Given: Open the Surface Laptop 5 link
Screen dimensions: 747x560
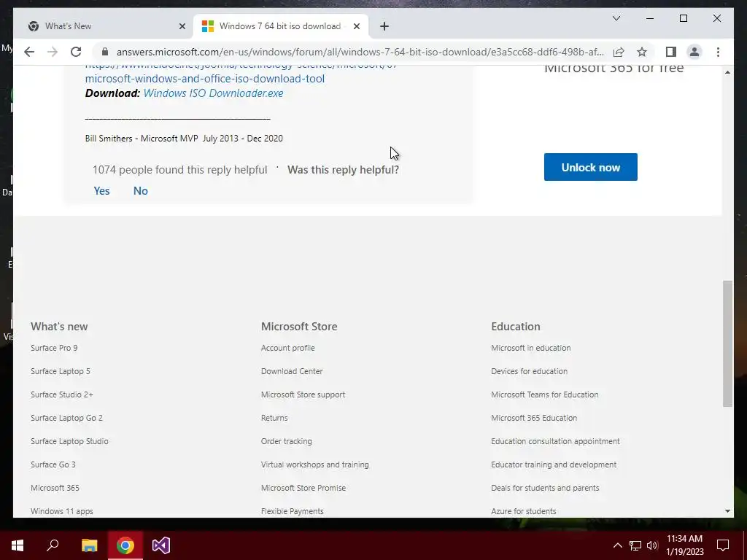Looking at the screenshot, I should coord(60,371).
